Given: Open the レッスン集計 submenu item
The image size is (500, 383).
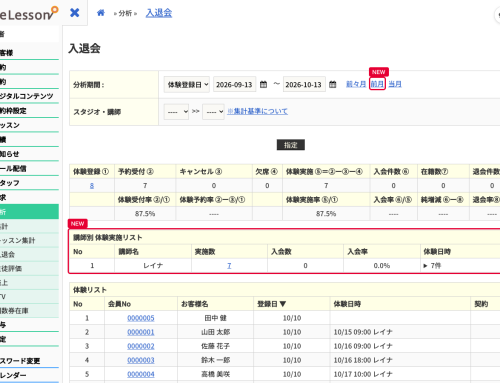Looking at the screenshot, I should pyautogui.click(x=29, y=240).
